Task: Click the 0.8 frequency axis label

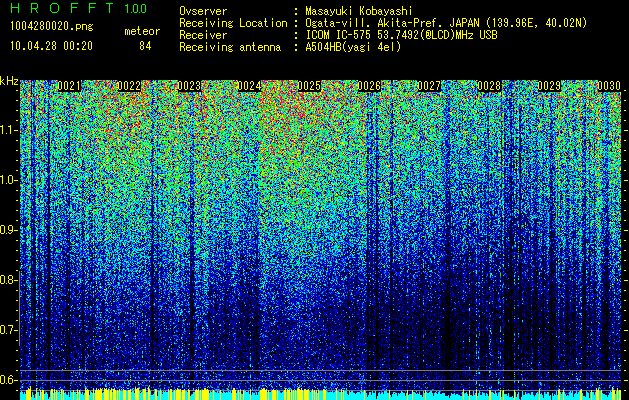Action: point(8,280)
